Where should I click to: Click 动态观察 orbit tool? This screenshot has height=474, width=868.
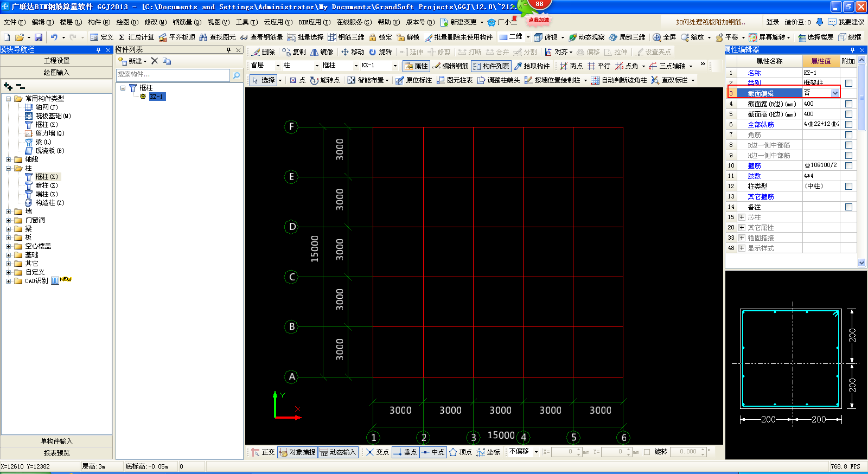tap(586, 37)
